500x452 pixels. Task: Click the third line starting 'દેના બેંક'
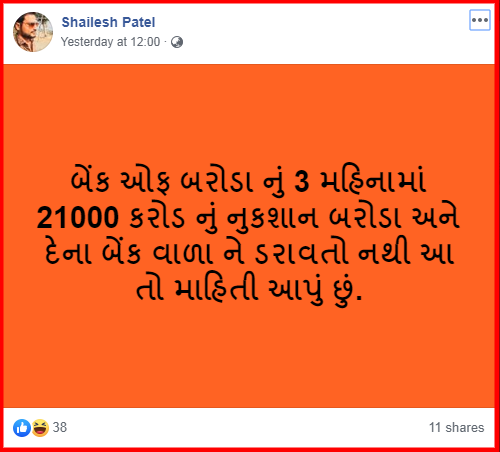click(x=249, y=253)
